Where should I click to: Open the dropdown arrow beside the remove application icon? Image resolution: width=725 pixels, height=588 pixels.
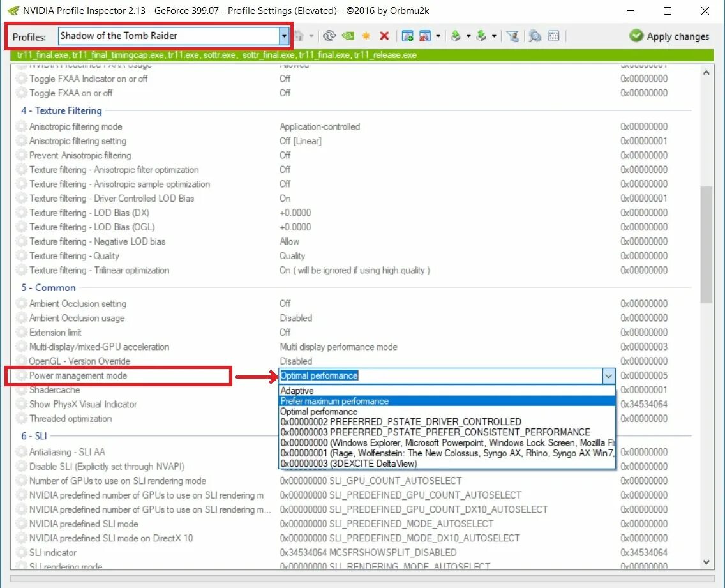pos(438,36)
